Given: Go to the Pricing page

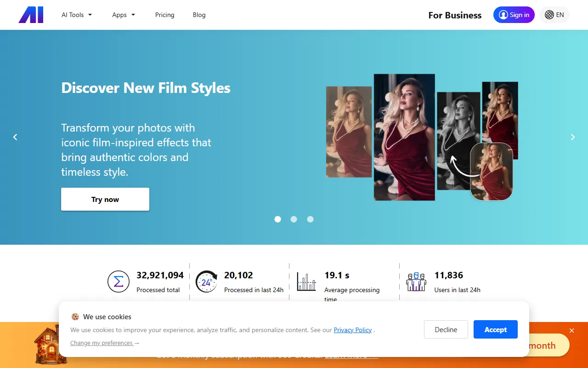Looking at the screenshot, I should click(164, 15).
